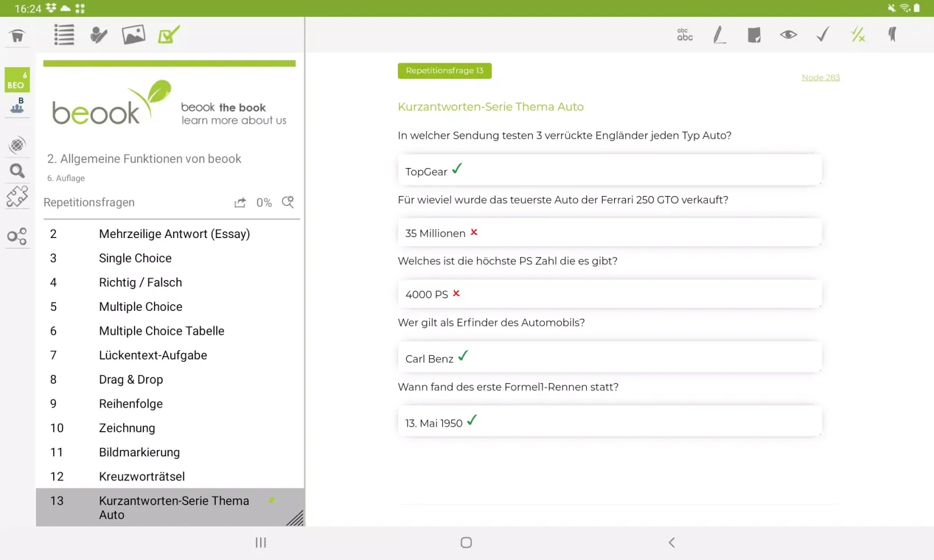The height and width of the screenshot is (560, 934).
Task: Tap the Android back button
Action: (x=672, y=543)
